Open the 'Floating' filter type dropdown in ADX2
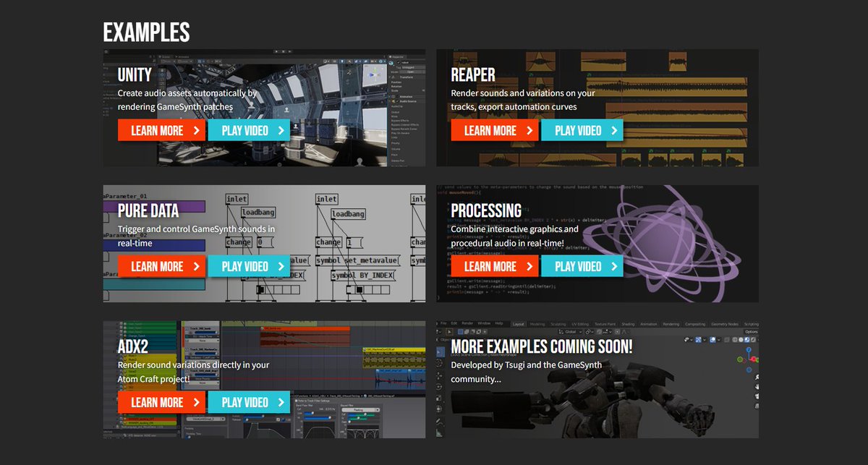This screenshot has height=465, width=868. click(361, 410)
